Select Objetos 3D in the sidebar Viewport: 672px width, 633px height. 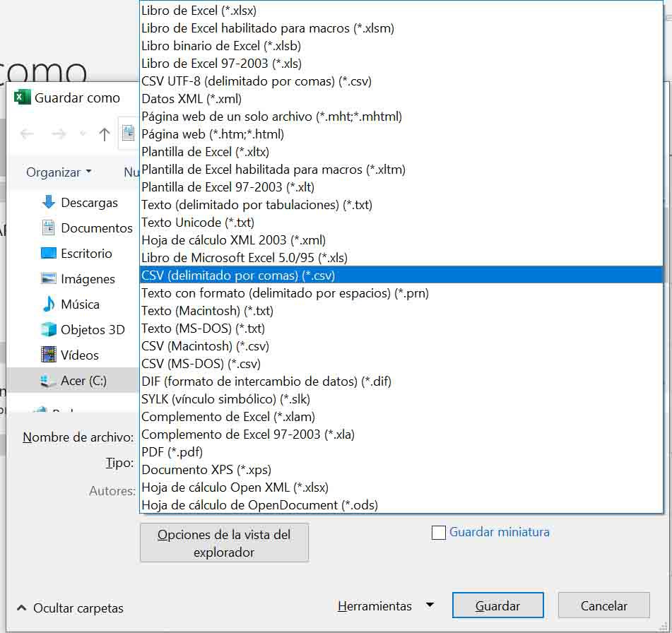[93, 330]
